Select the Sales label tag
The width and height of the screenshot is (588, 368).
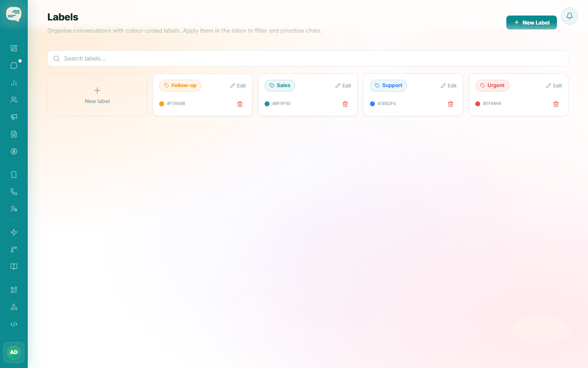pyautogui.click(x=280, y=85)
